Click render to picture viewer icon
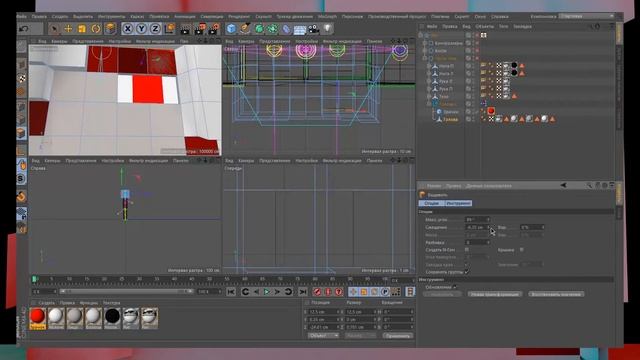This screenshot has width=640, height=360. pos(200,29)
